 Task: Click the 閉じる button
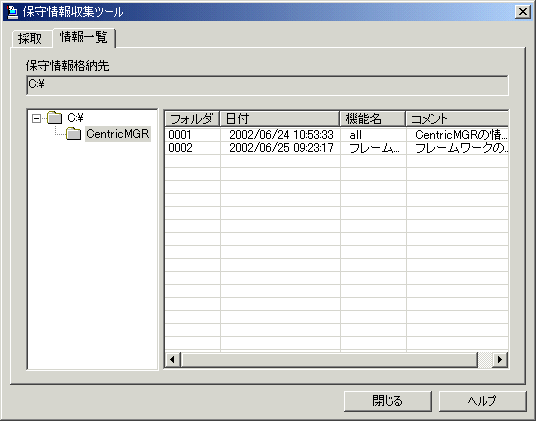(x=387, y=401)
